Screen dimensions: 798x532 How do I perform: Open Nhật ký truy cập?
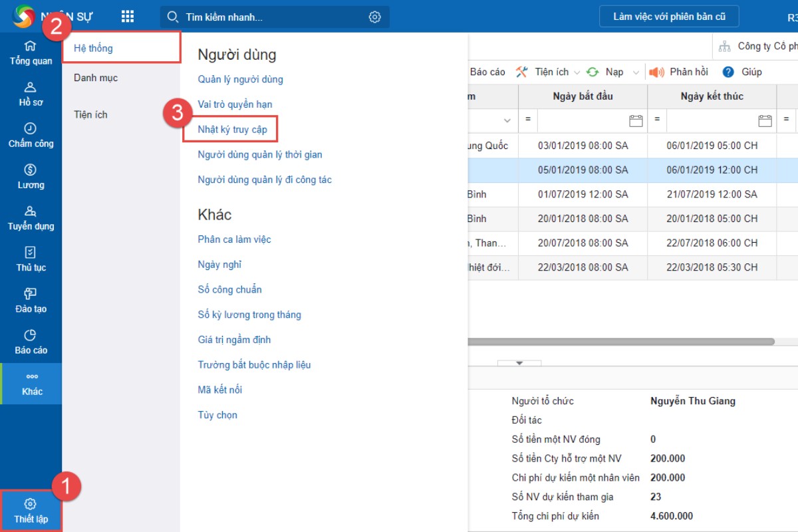(232, 129)
